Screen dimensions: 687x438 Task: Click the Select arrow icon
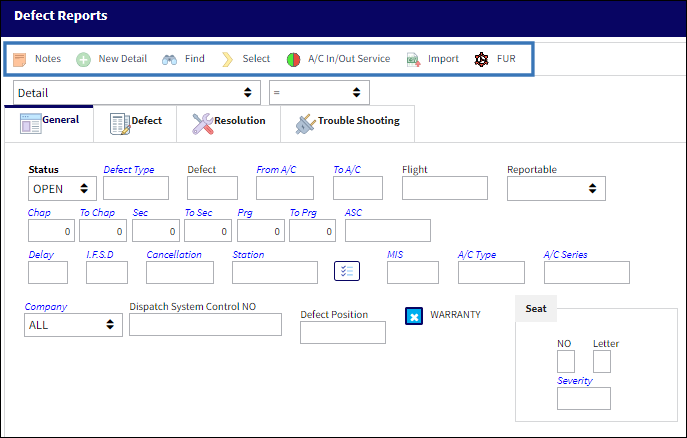227,59
